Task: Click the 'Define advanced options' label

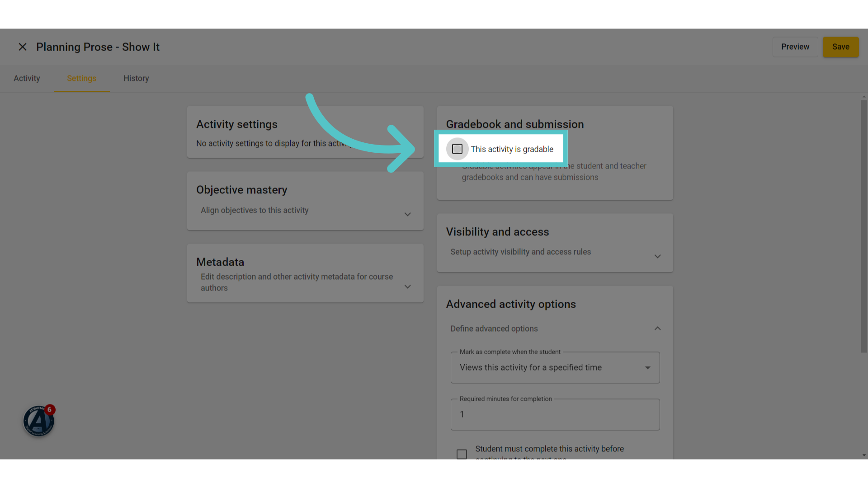Action: click(x=494, y=329)
